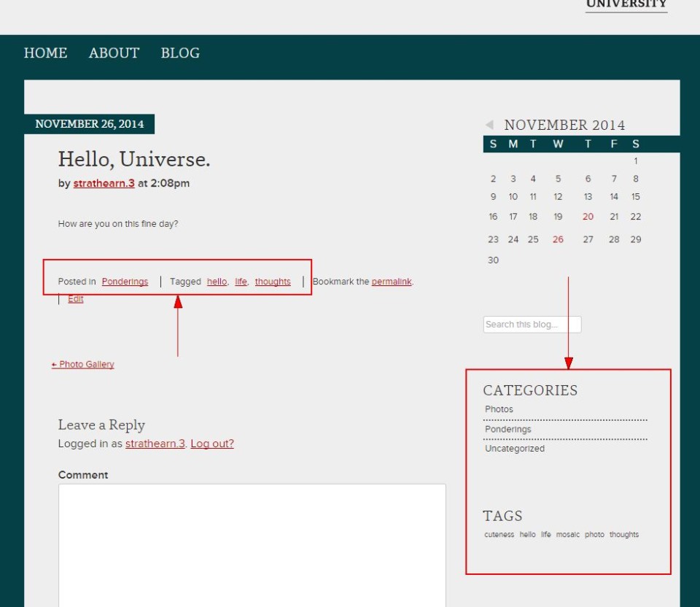Open the hello tag under post
This screenshot has height=607, width=700.
pyautogui.click(x=217, y=282)
